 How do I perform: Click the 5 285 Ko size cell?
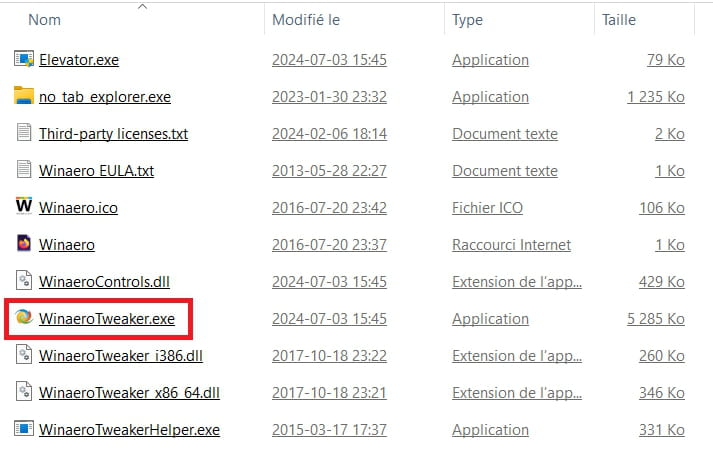click(x=656, y=319)
